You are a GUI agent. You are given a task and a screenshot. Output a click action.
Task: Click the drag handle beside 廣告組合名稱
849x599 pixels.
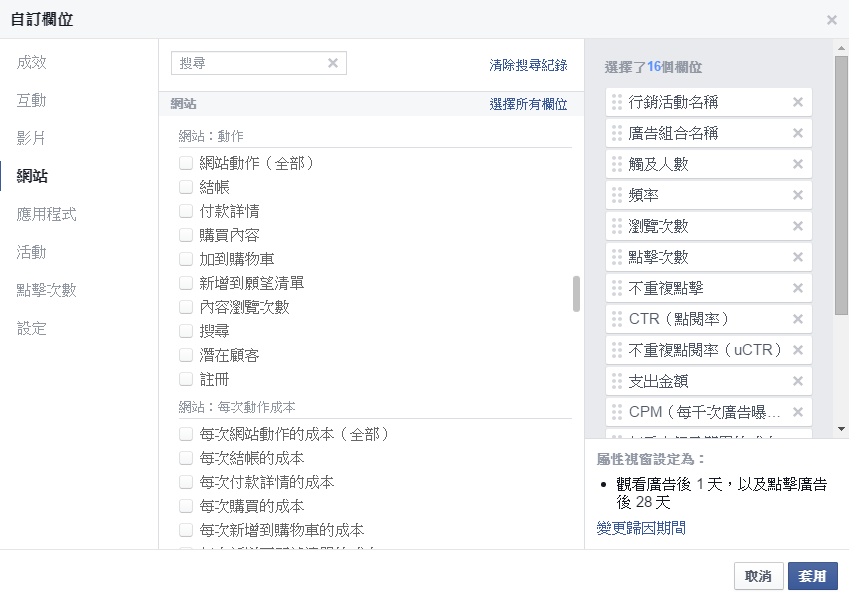[x=617, y=133]
